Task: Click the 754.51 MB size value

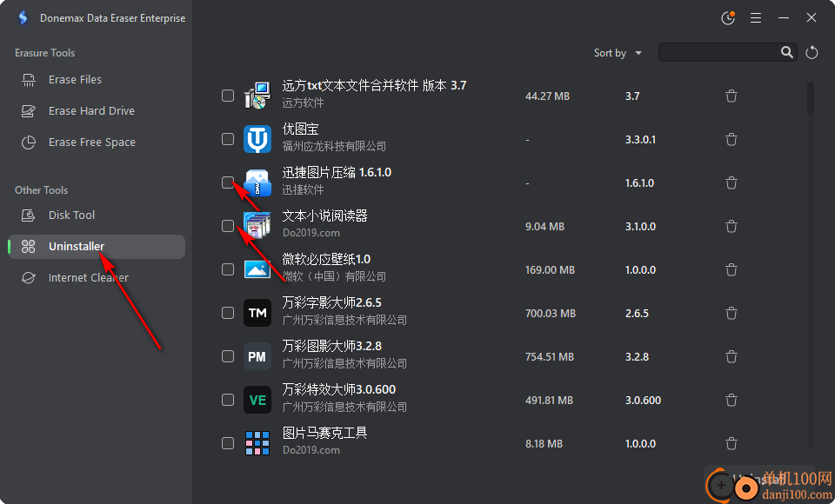Action: click(x=550, y=356)
